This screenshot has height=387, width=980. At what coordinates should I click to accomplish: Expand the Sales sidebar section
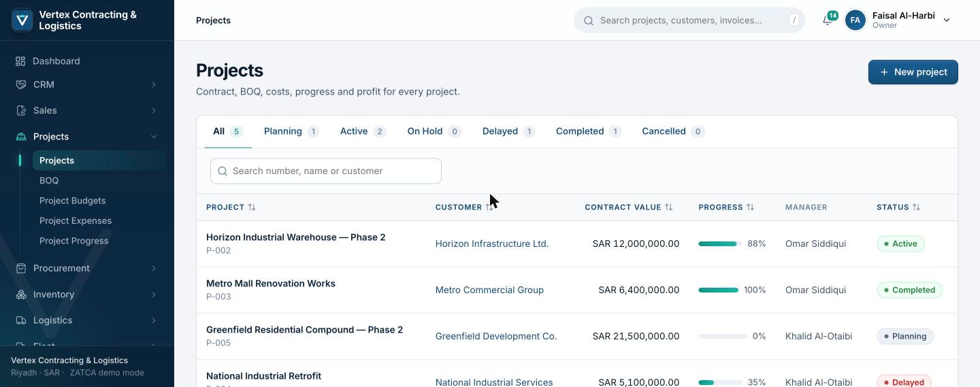pyautogui.click(x=153, y=111)
